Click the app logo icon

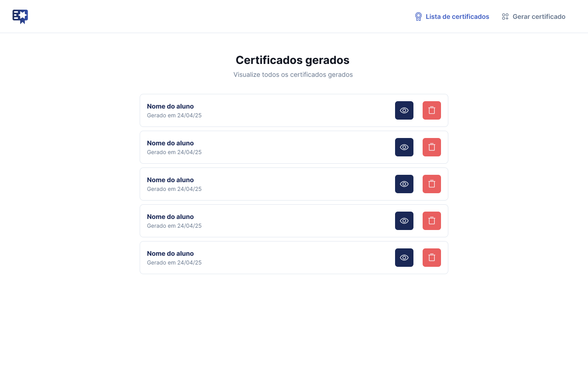pyautogui.click(x=20, y=16)
